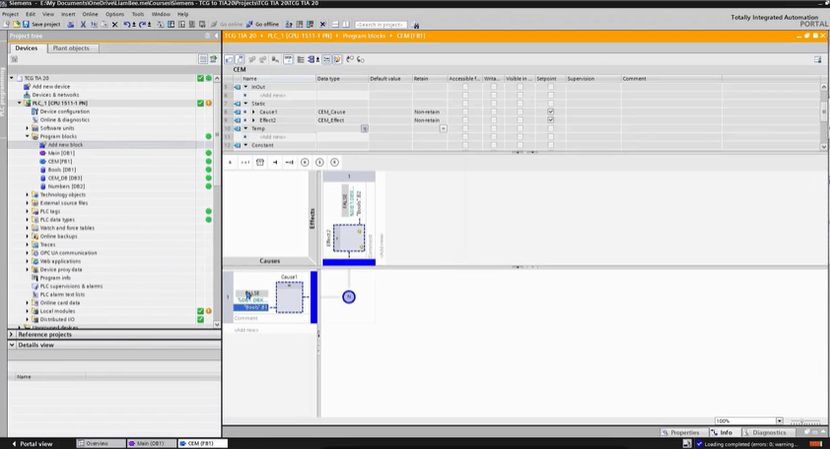This screenshot has width=830, height=449.
Task: Select the Device configuration item
Action: coord(65,111)
